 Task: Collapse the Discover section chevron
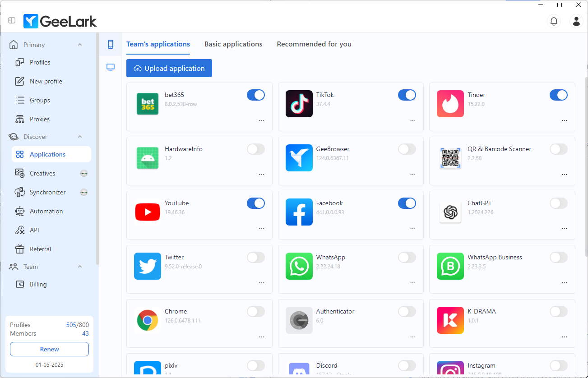(x=80, y=137)
